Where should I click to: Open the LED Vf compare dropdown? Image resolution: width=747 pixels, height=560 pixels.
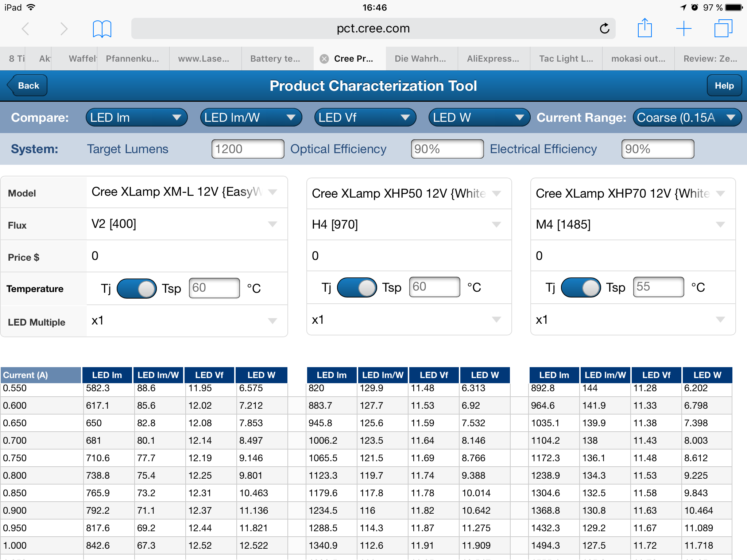click(365, 117)
